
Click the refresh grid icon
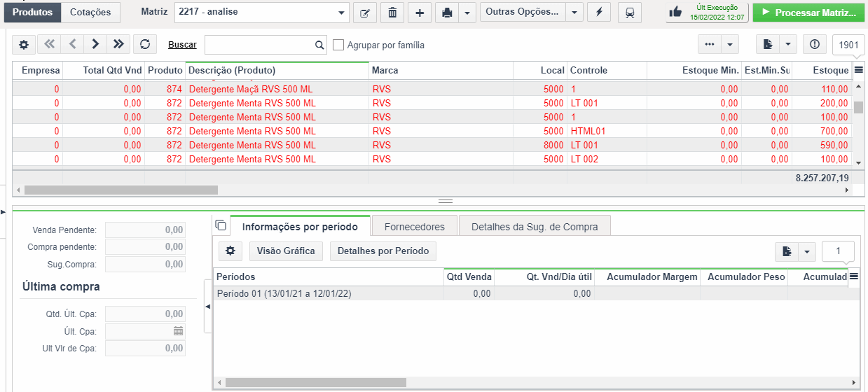click(x=145, y=45)
